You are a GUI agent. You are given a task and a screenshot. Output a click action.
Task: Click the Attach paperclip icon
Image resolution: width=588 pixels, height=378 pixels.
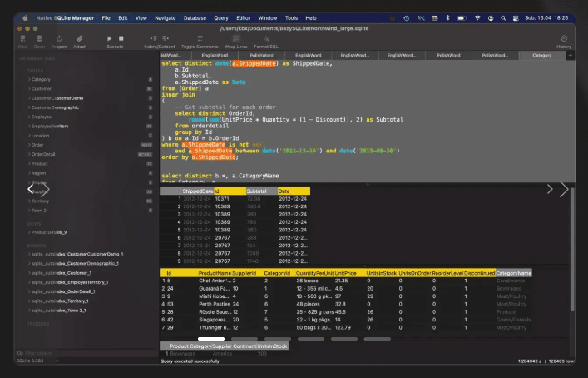[80, 38]
